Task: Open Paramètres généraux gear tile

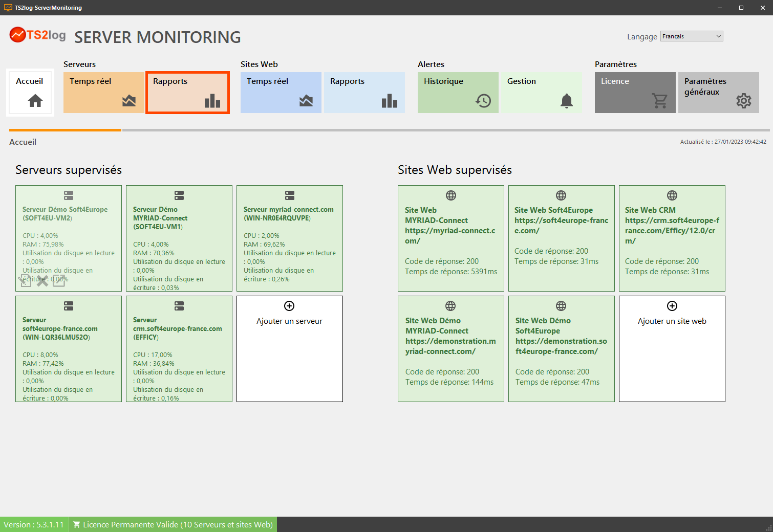Action: click(x=719, y=93)
